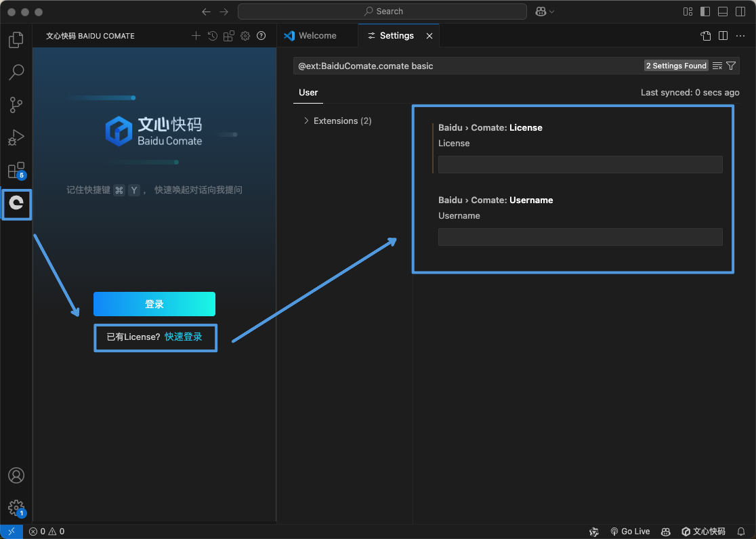756x539 pixels.
Task: Start a new Comate chat with plus icon
Action: tap(196, 36)
